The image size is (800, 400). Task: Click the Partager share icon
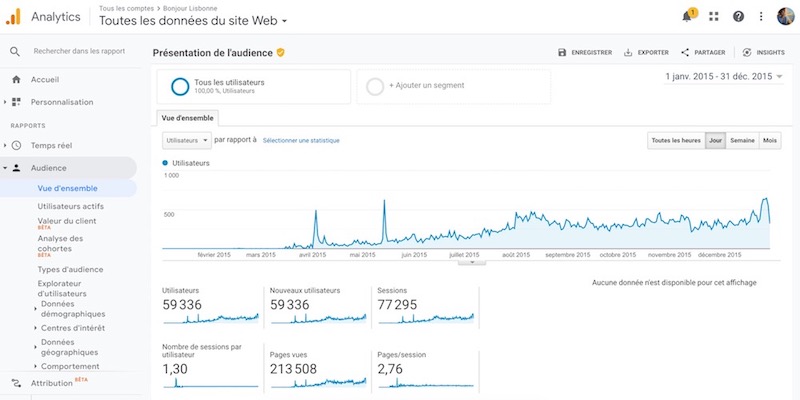(685, 53)
